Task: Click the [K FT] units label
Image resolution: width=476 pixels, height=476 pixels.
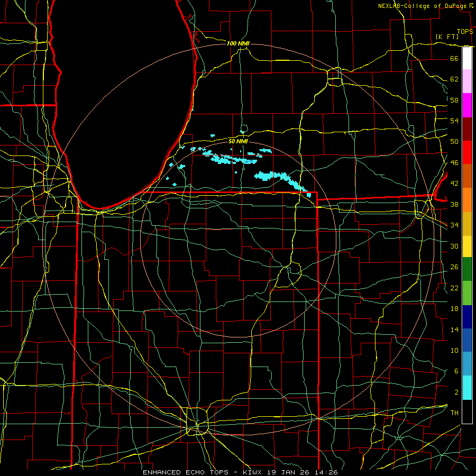Action: [x=447, y=36]
